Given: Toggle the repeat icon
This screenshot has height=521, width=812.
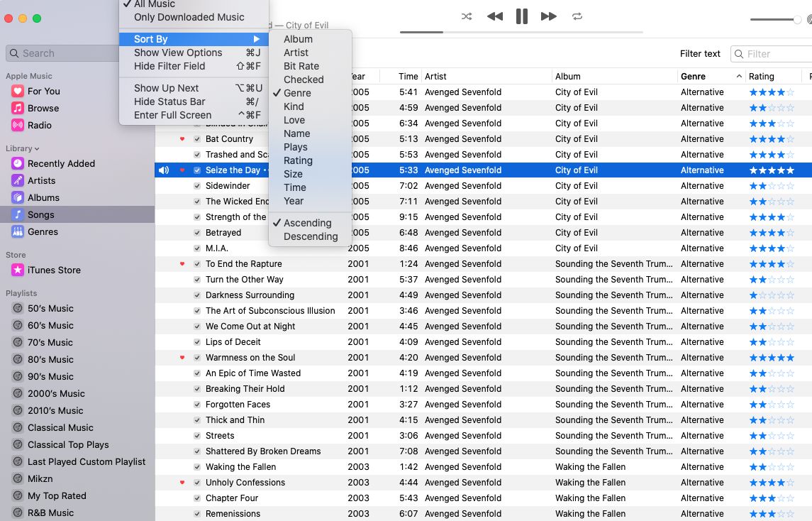Looking at the screenshot, I should 577,16.
